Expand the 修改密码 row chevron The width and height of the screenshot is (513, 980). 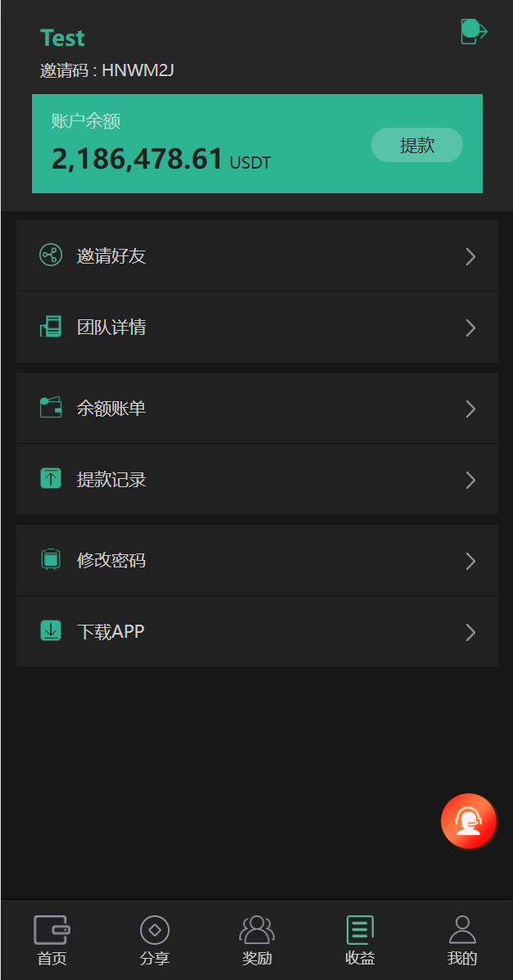click(471, 561)
